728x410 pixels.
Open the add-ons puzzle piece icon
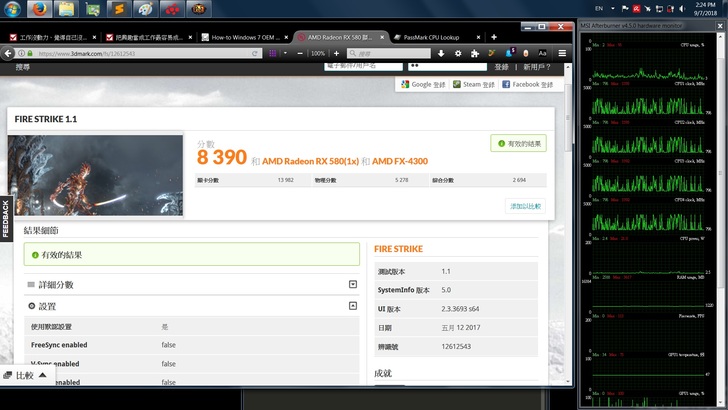pos(474,53)
